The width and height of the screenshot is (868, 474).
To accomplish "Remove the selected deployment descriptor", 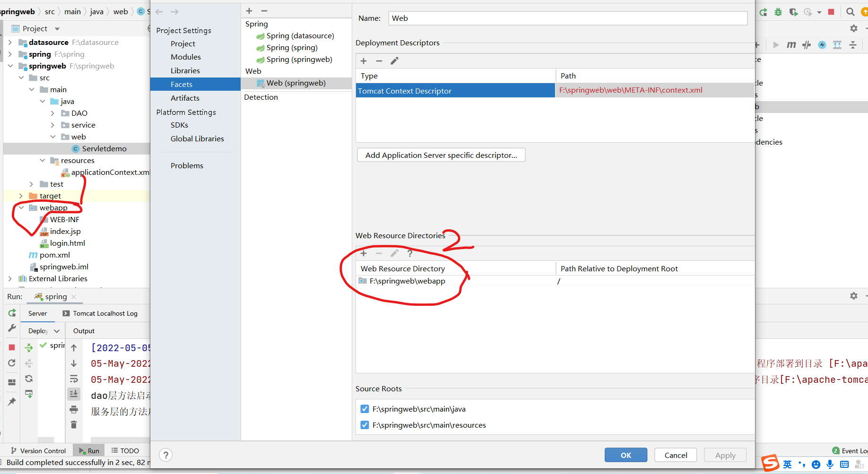I will click(x=379, y=61).
